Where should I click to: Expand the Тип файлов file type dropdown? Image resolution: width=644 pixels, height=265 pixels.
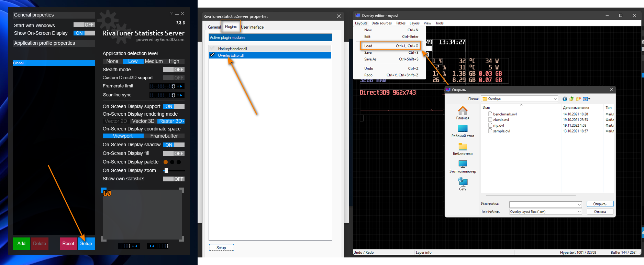[x=579, y=212]
